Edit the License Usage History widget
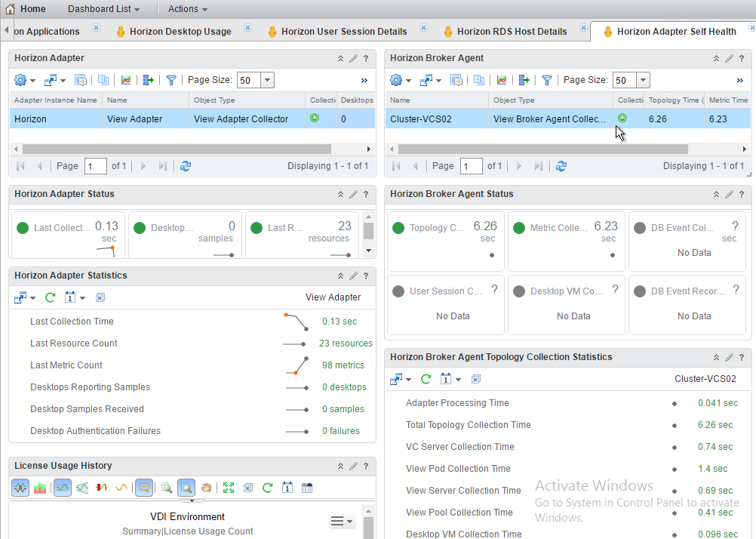 (x=353, y=466)
